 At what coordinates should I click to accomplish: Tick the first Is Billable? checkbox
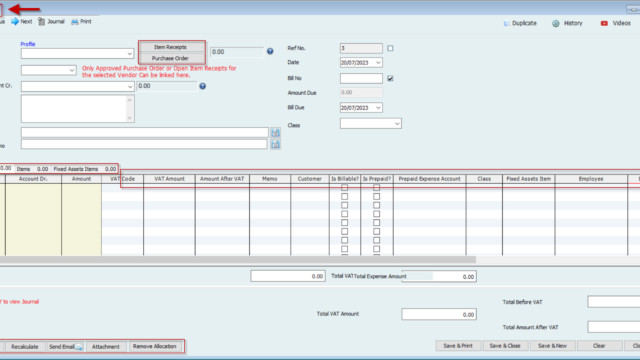[x=344, y=188]
